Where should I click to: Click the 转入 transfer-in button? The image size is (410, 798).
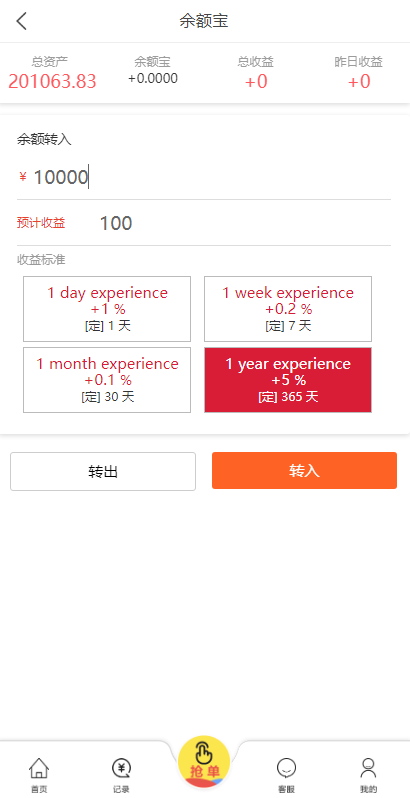tap(304, 471)
